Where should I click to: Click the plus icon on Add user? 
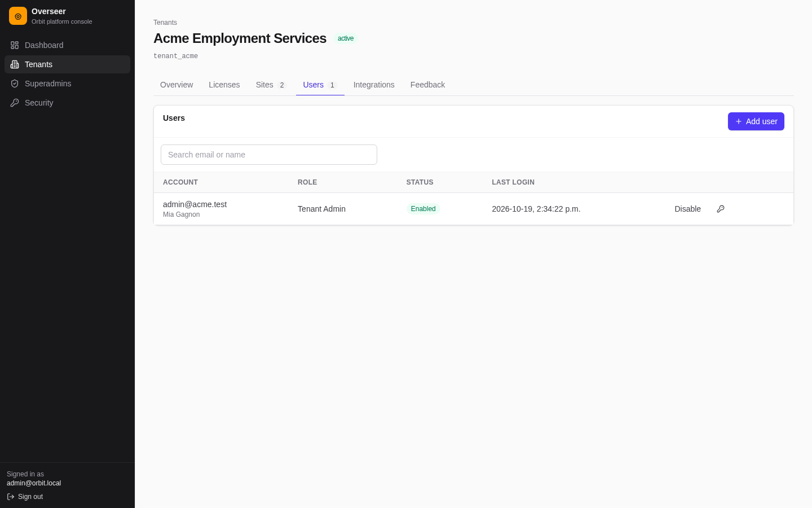(x=739, y=121)
